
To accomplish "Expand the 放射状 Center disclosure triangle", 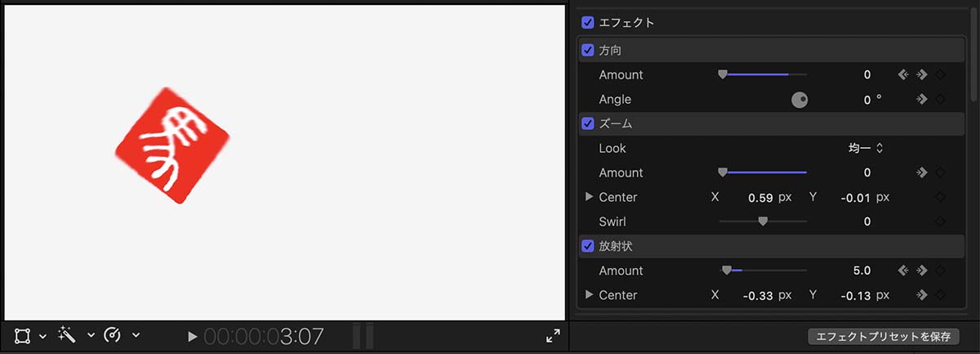I will (590, 294).
